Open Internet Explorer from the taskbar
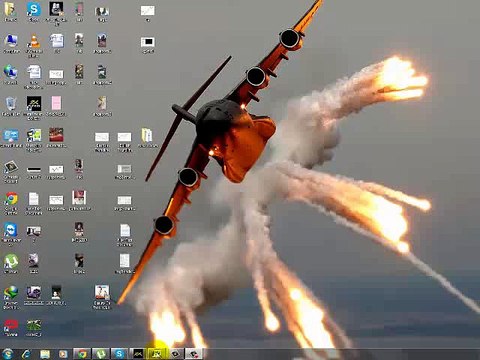480x360 pixels. pos(26,354)
